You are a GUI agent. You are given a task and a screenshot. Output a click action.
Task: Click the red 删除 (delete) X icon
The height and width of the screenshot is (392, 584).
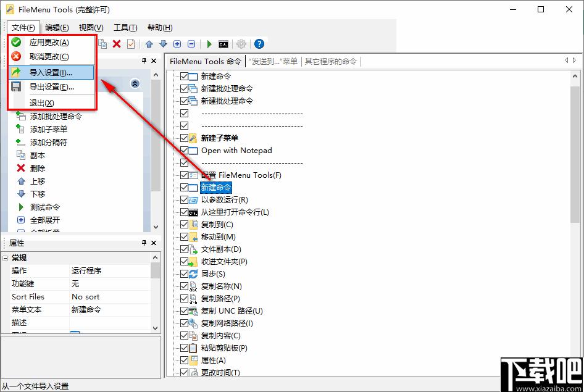pyautogui.click(x=20, y=168)
